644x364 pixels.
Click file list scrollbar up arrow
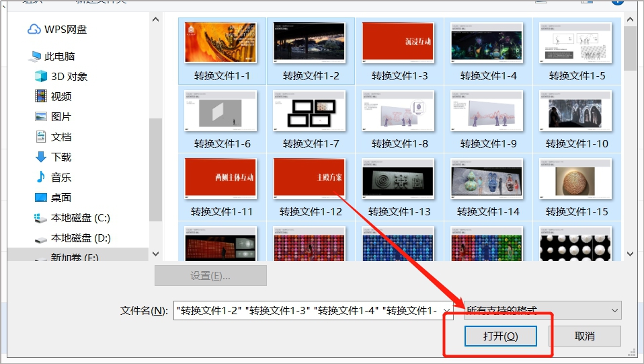[x=630, y=20]
